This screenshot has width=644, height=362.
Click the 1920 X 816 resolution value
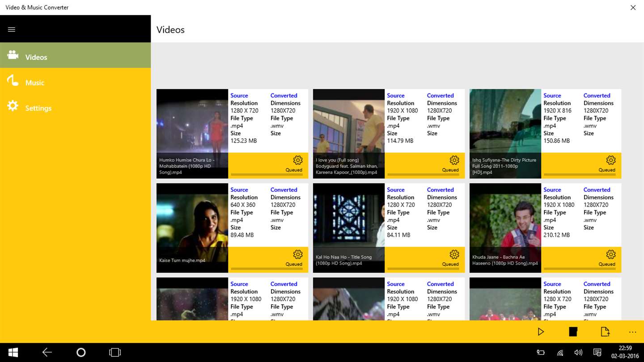557,110
